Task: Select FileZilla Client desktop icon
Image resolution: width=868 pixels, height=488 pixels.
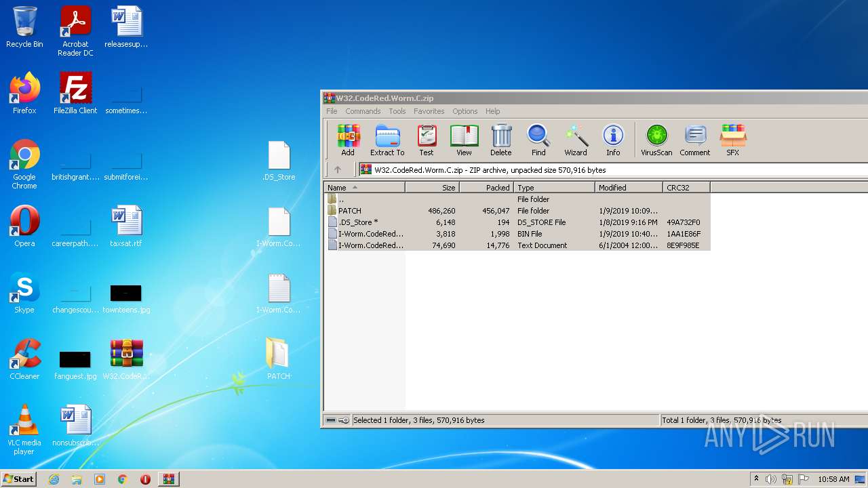Action: click(x=75, y=94)
